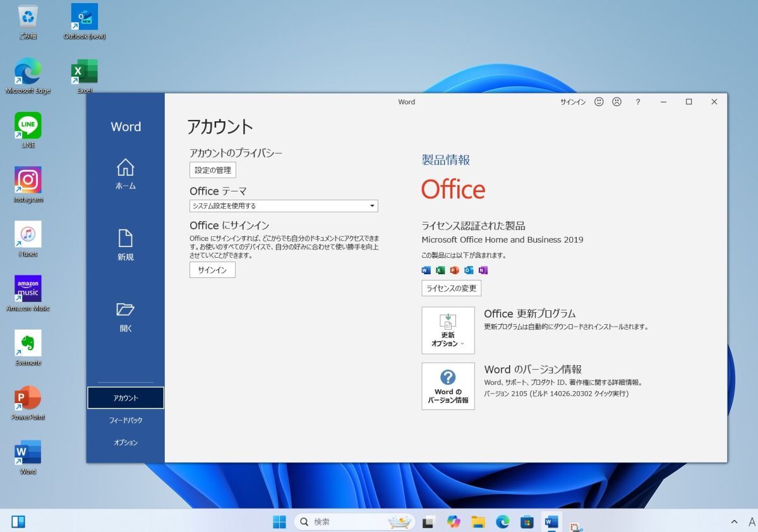Screen dimensions: 758x532
Task: Open the Options menu entry
Action: (125, 442)
